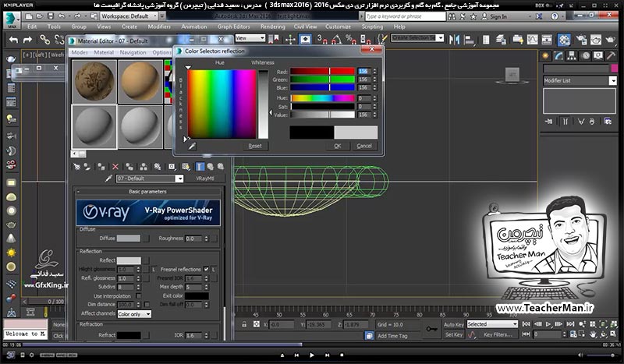This screenshot has width=624, height=364.
Task: Toggle the Dim distance checkbox
Action: [147, 304]
